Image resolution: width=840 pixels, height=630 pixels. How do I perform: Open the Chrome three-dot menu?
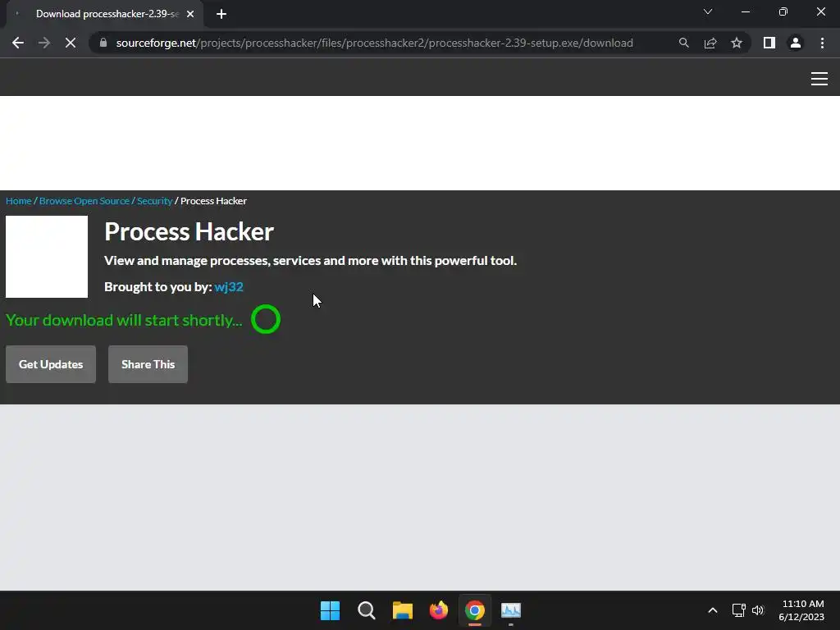[822, 43]
